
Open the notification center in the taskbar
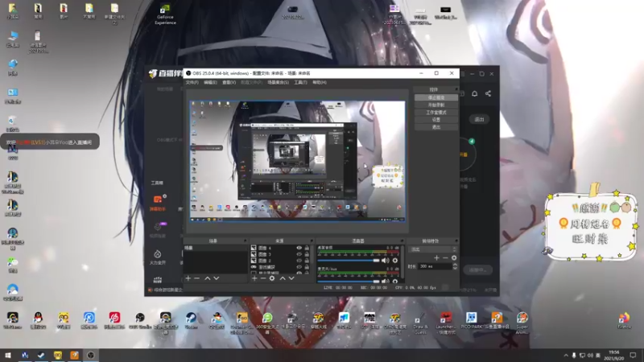pos(634,356)
